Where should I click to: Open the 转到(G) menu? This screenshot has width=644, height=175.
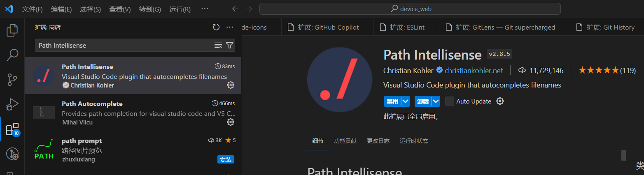click(x=150, y=9)
